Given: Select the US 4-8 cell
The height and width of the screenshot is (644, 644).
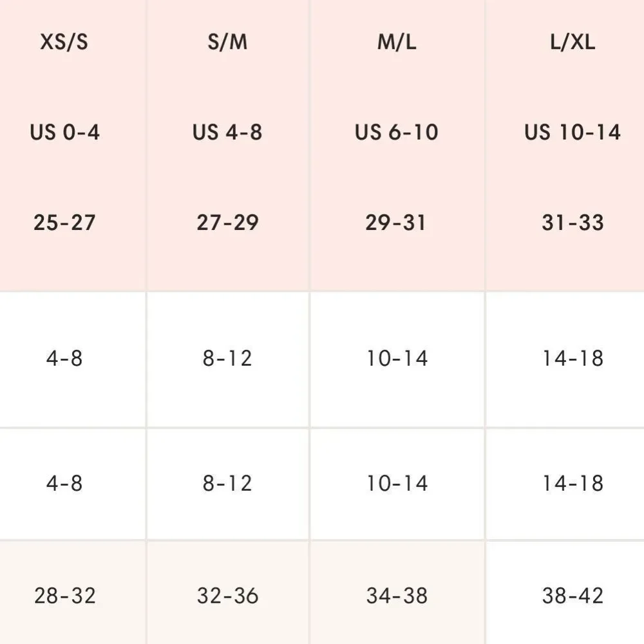Looking at the screenshot, I should coord(227,133).
